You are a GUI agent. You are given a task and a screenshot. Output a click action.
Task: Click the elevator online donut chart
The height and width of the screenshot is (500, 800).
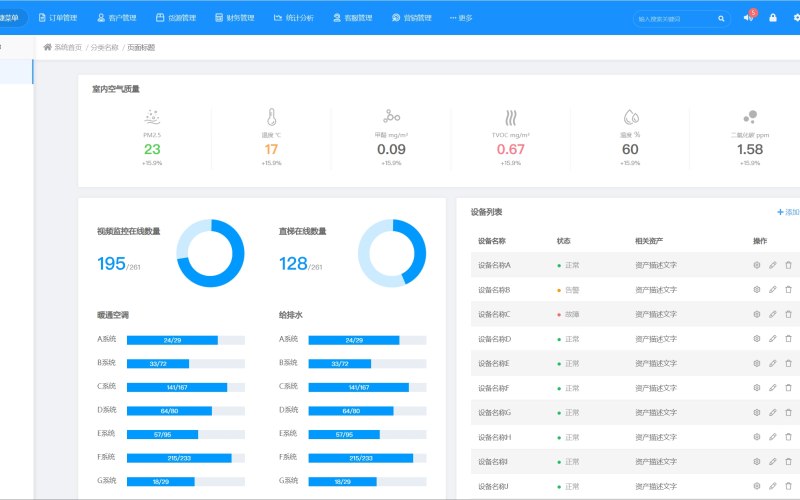392,253
